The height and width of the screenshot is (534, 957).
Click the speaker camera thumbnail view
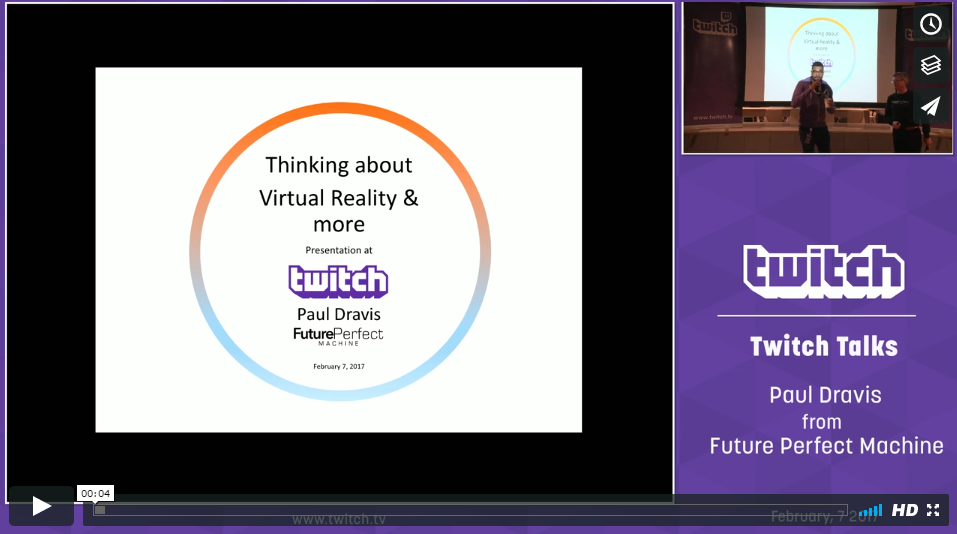[x=817, y=78]
